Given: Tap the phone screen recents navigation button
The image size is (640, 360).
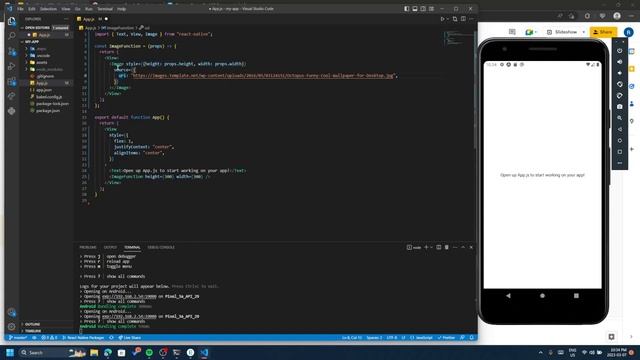Looking at the screenshot, I should pyautogui.click(x=576, y=296).
